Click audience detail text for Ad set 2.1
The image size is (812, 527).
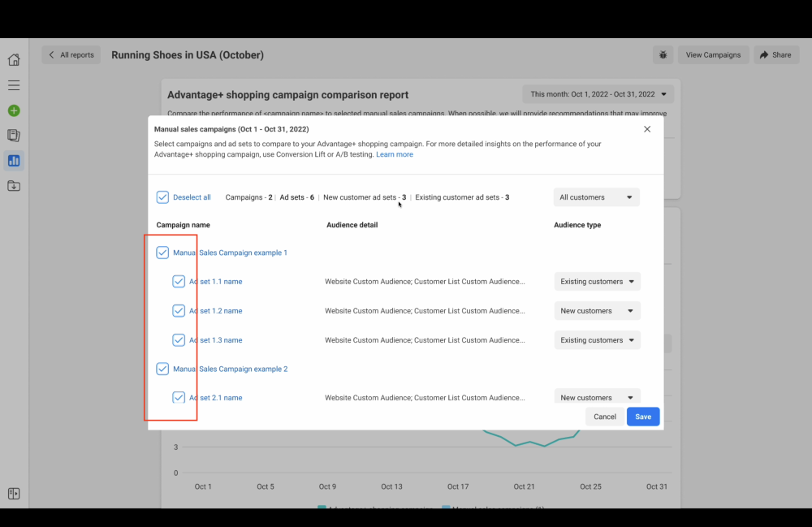coord(425,398)
